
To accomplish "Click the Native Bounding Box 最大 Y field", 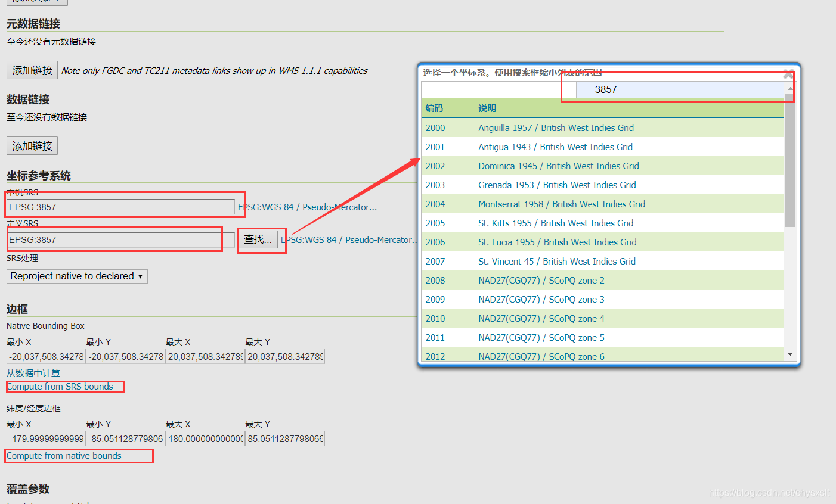I will click(285, 356).
